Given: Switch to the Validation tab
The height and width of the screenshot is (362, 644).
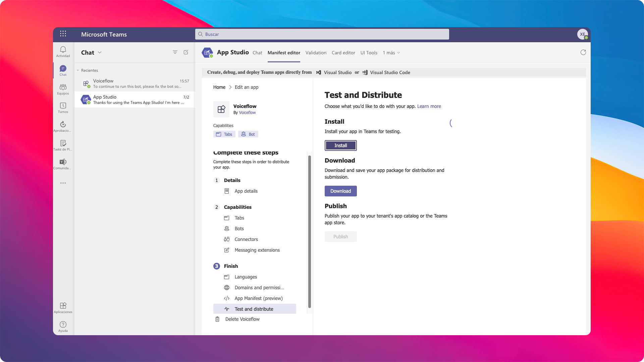Looking at the screenshot, I should point(316,53).
